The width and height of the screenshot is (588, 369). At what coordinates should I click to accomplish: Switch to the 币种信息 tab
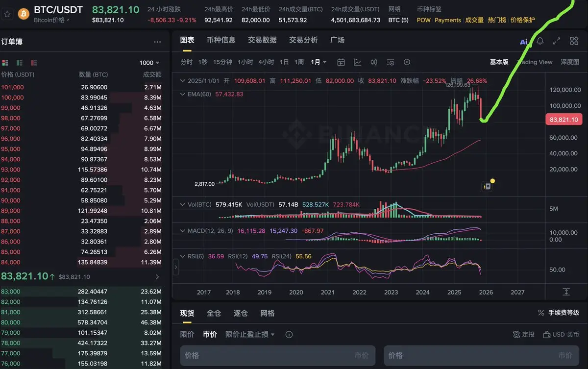221,40
